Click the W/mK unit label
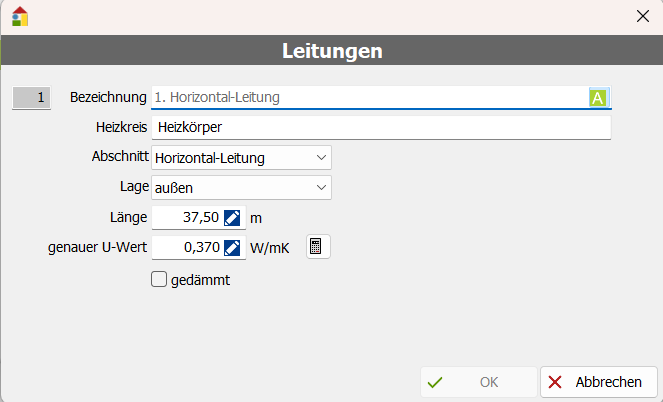 click(x=270, y=248)
